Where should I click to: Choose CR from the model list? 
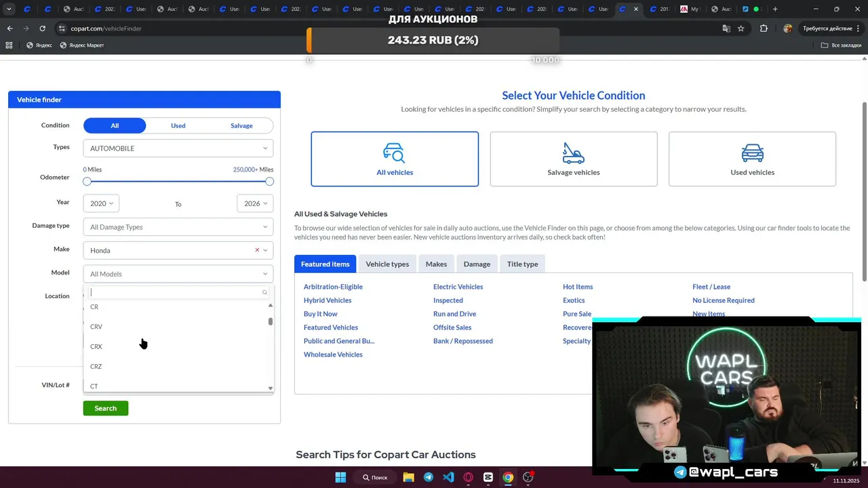click(94, 307)
